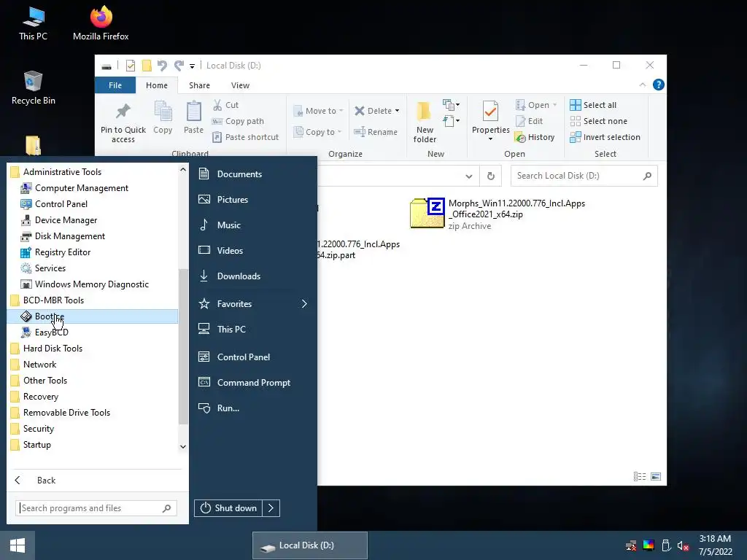The height and width of the screenshot is (560, 747).
Task: Open Explorer Help question mark icon
Action: click(x=659, y=85)
